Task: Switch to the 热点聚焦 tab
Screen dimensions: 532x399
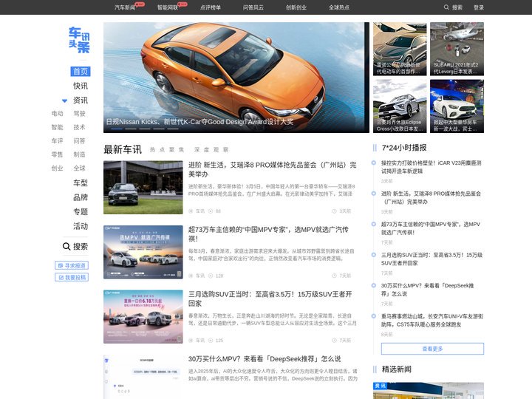Action: (167, 149)
